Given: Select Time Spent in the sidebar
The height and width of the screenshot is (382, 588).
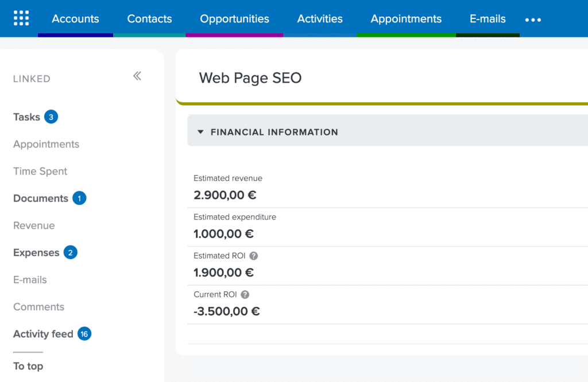Looking at the screenshot, I should tap(40, 171).
